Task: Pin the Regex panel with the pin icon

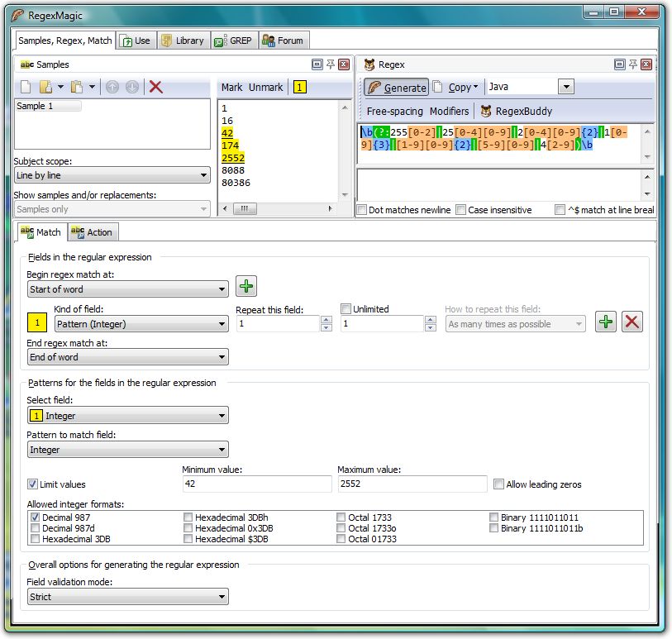Action: pyautogui.click(x=633, y=64)
